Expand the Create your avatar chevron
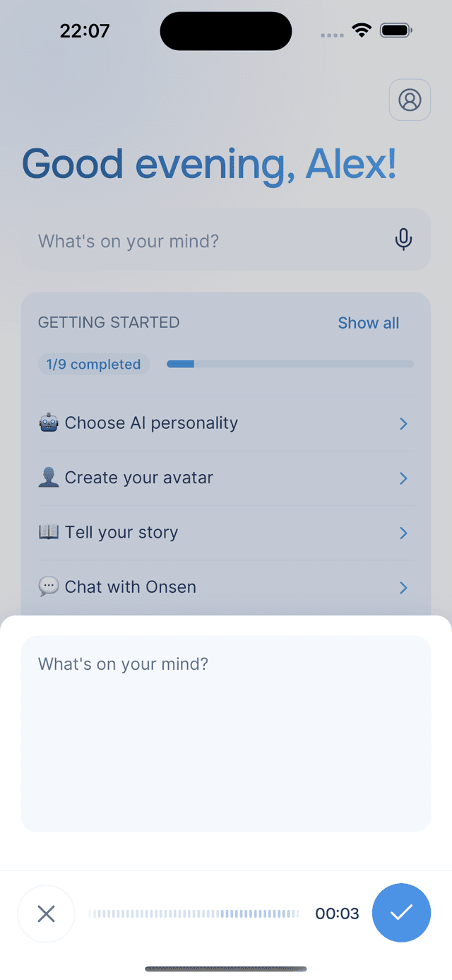Viewport: 452px width, 980px height. (x=403, y=478)
